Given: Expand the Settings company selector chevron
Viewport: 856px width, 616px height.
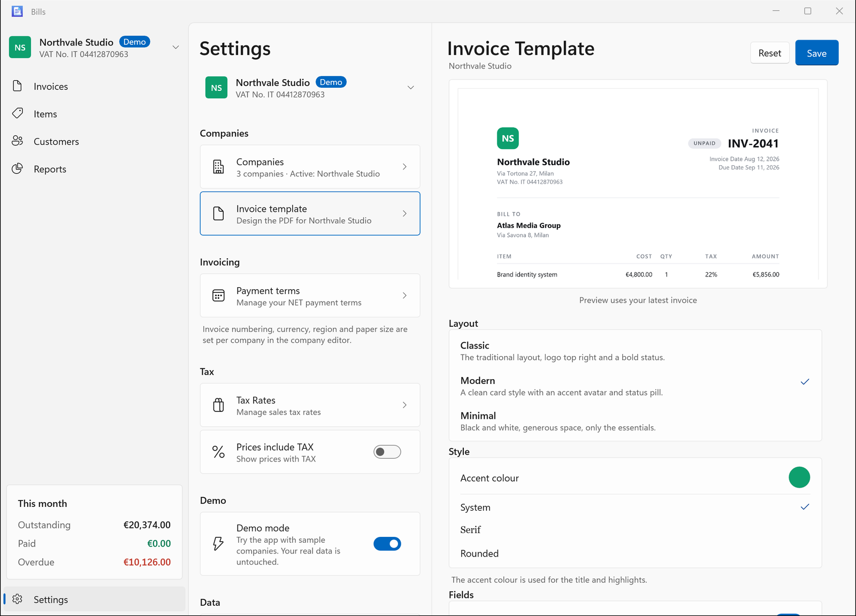Looking at the screenshot, I should pos(411,87).
